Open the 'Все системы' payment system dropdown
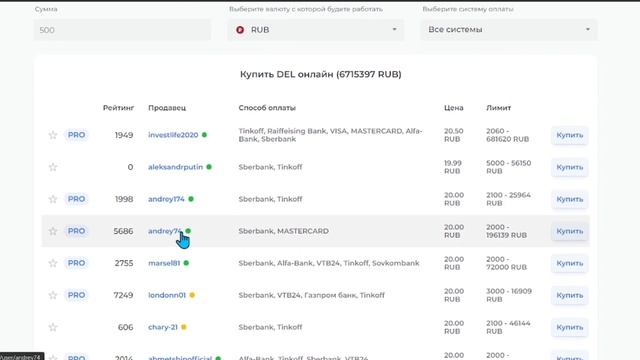This screenshot has height=360, width=640. point(509,30)
